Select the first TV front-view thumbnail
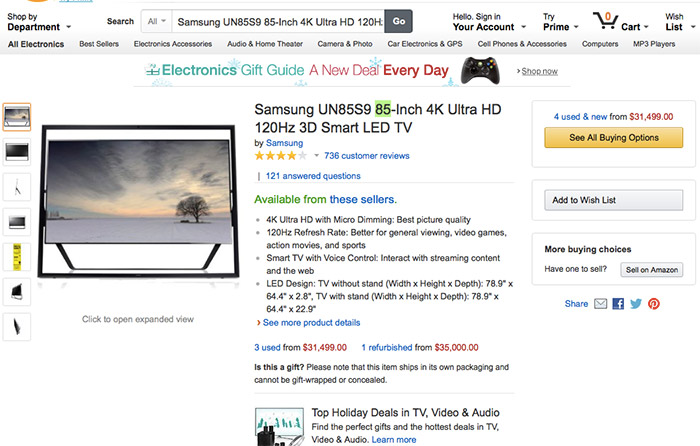Viewport: 700px width, 446px height. tap(17, 117)
